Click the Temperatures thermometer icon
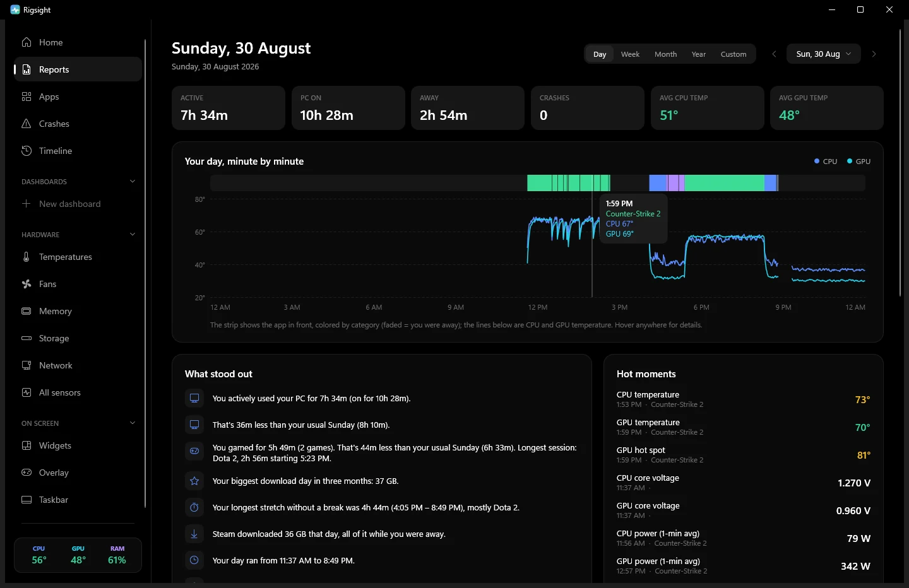Image resolution: width=909 pixels, height=588 pixels. click(x=27, y=257)
